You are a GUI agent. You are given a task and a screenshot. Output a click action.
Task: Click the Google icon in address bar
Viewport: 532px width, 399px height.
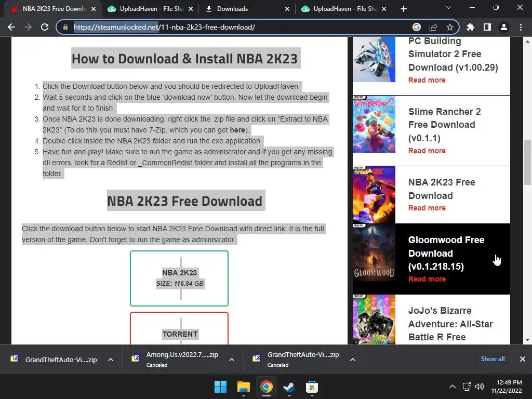(x=417, y=27)
